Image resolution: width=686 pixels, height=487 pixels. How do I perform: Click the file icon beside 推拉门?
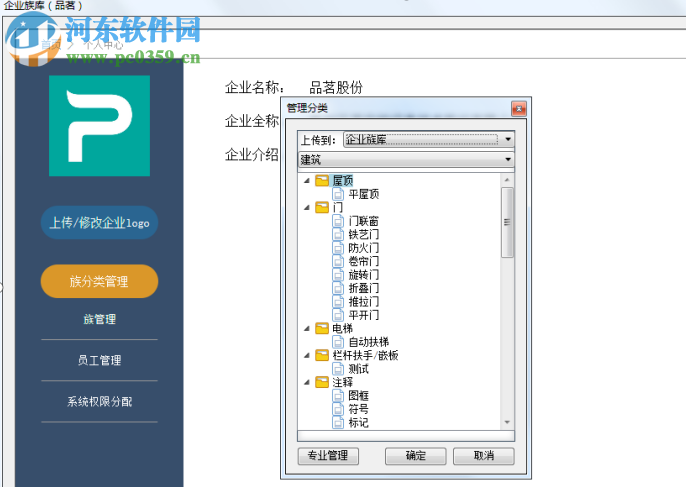[338, 301]
